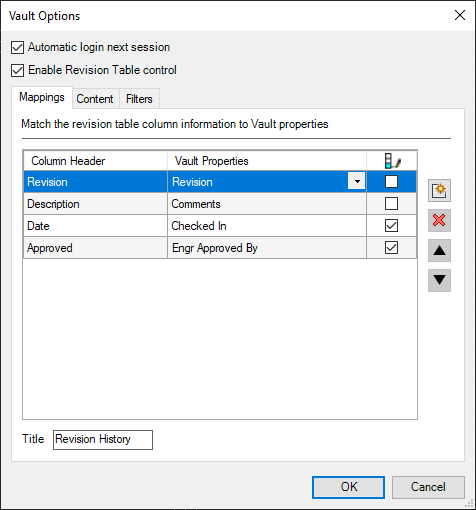Check the Revision row checkbox
Image resolution: width=476 pixels, height=510 pixels.
pyautogui.click(x=391, y=182)
